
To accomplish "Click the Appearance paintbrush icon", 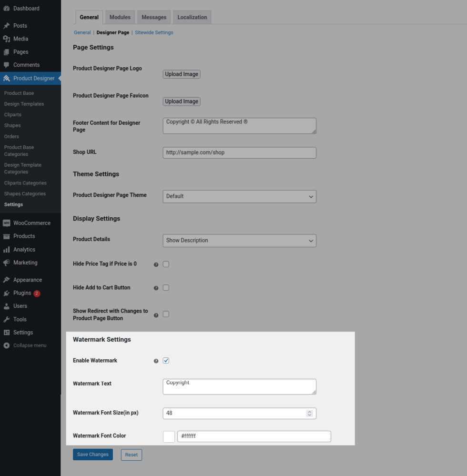I will click(6, 280).
